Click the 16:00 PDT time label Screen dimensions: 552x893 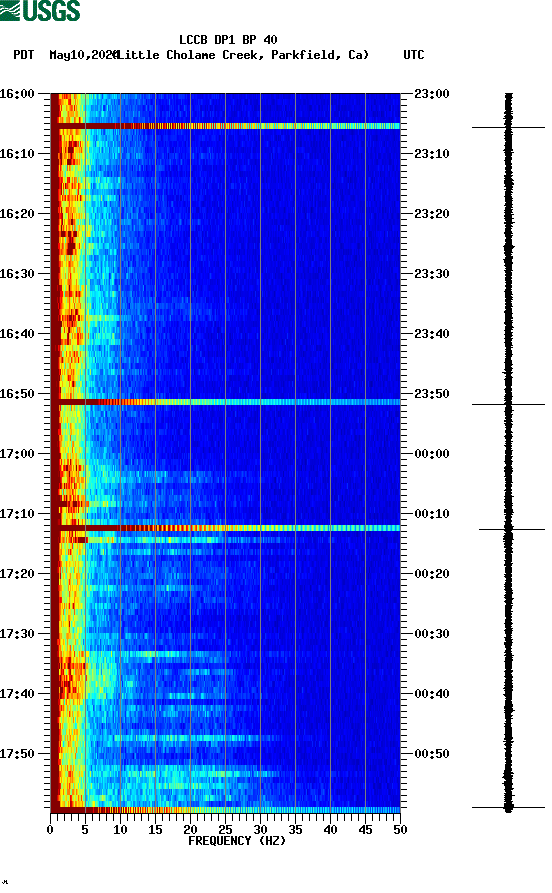17,93
